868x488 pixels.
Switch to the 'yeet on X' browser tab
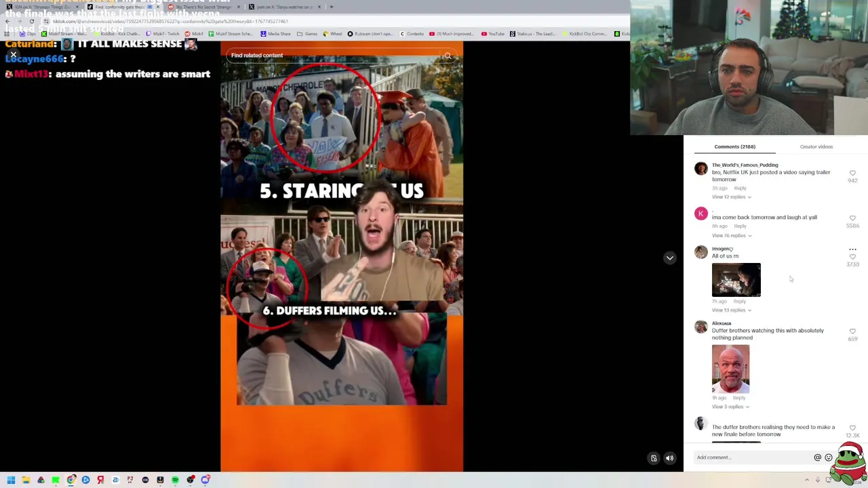pos(283,7)
